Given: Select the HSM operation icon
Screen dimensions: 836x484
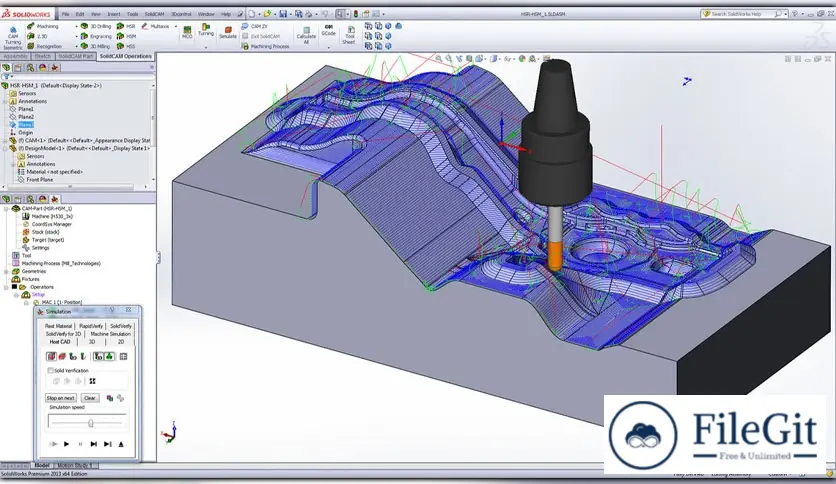Looking at the screenshot, I should [x=126, y=36].
